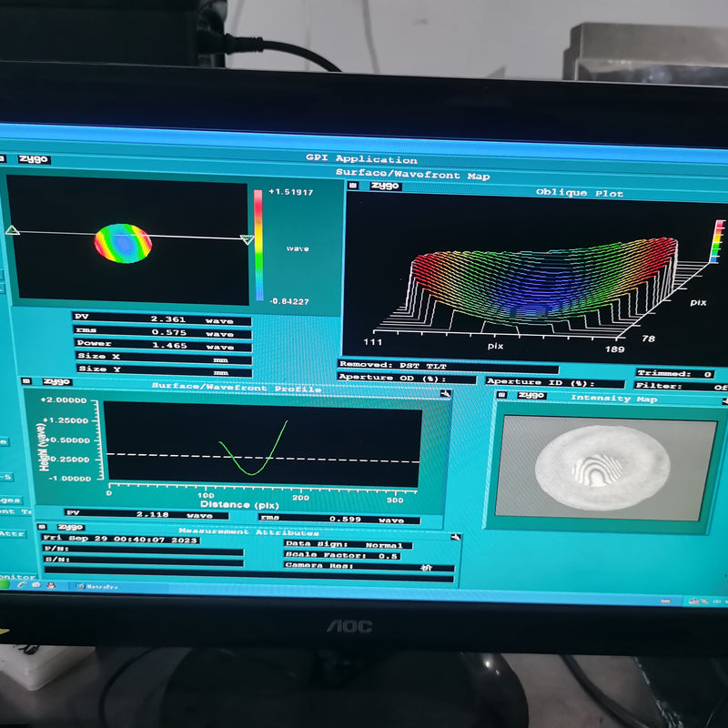728x728 pixels.
Task: Click zygo logo in Surface/Wavefront Profile window
Action: click(x=56, y=381)
